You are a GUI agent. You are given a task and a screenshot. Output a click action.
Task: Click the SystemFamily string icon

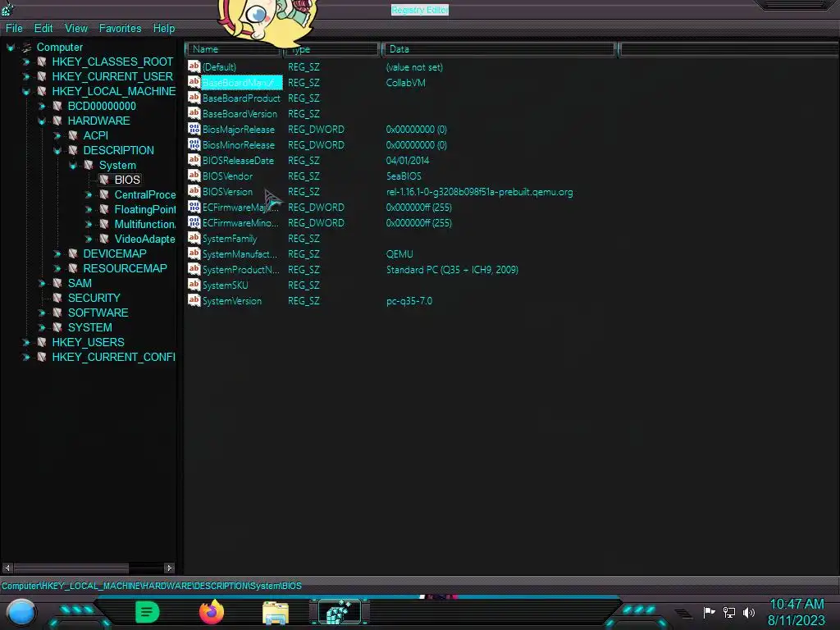(x=194, y=238)
